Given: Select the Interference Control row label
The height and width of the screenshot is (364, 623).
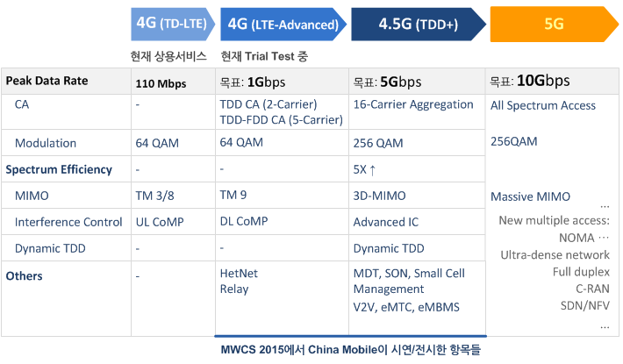Looking at the screenshot, I should 68,222.
